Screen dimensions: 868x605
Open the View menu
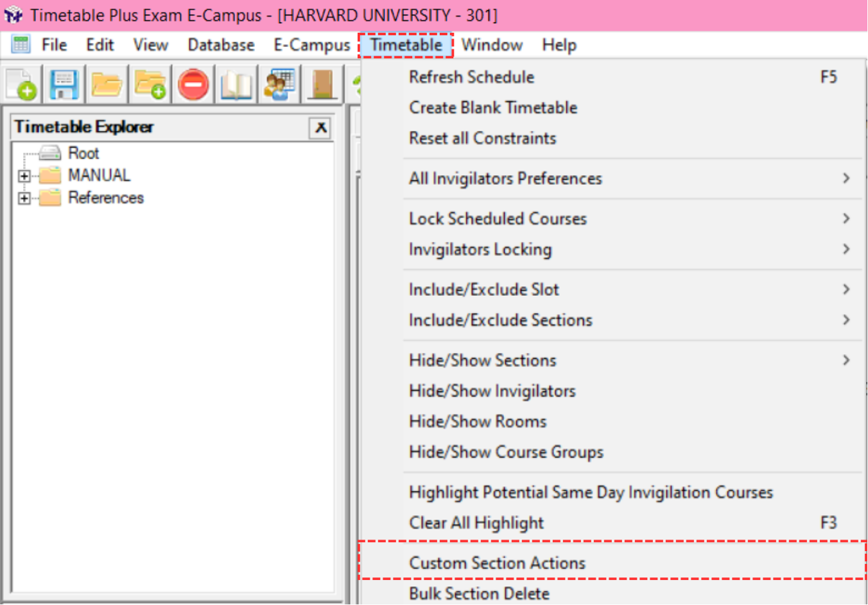151,45
